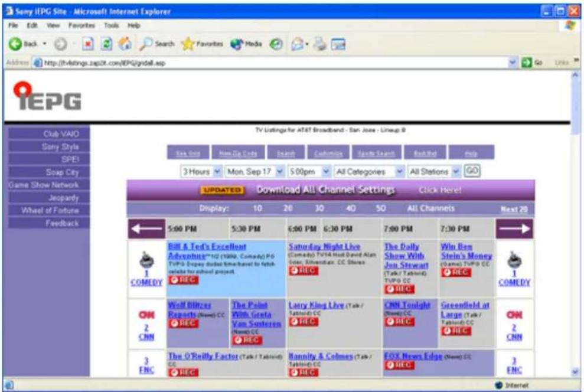Open the File menu

(13, 25)
